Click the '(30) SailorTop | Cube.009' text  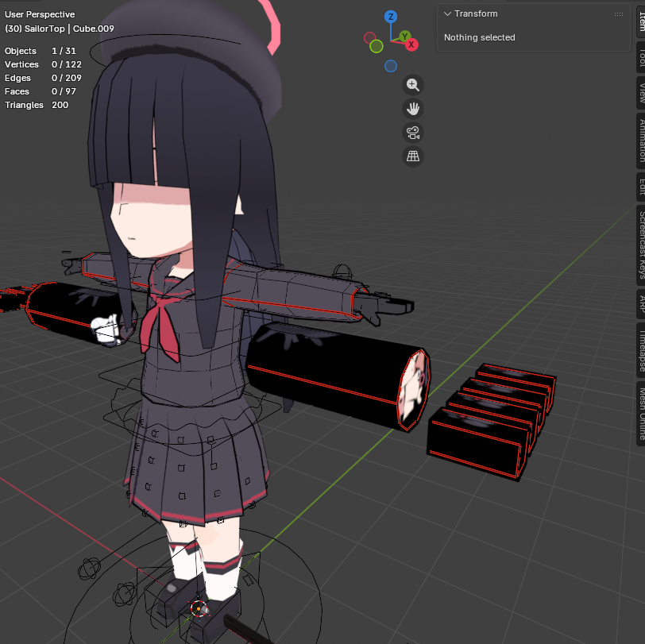[x=60, y=29]
